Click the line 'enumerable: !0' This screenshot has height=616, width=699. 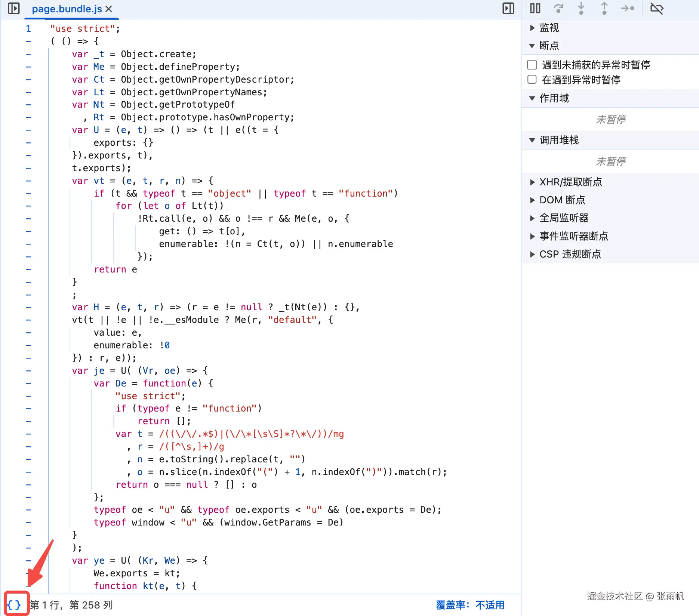(132, 345)
